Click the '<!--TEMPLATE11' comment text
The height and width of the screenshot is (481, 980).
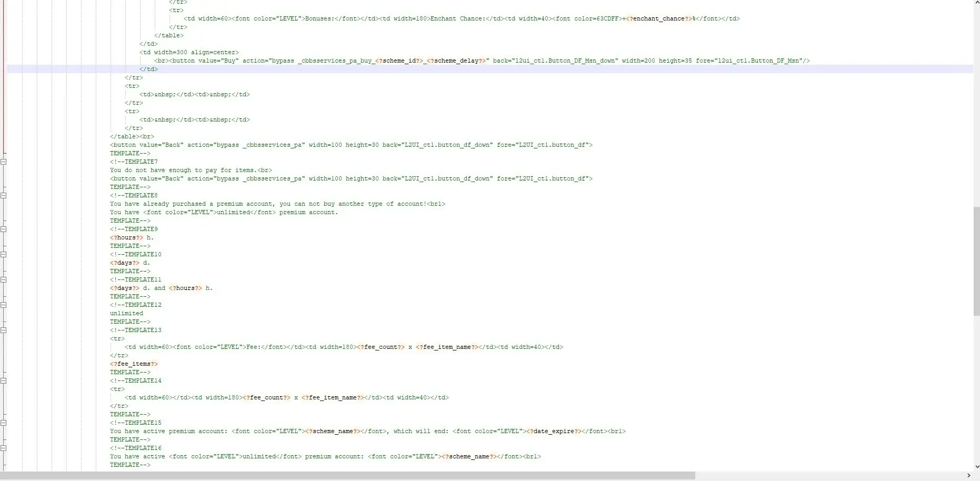point(136,280)
